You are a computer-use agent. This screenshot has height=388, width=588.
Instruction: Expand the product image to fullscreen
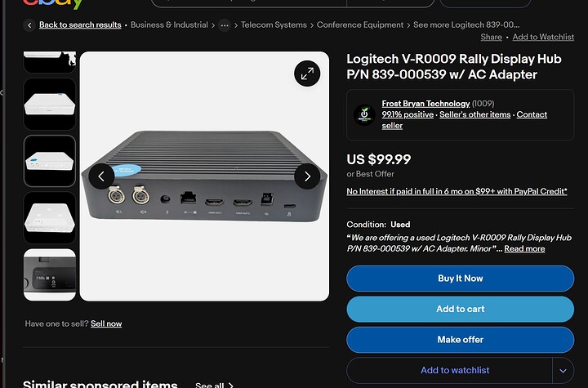click(307, 74)
